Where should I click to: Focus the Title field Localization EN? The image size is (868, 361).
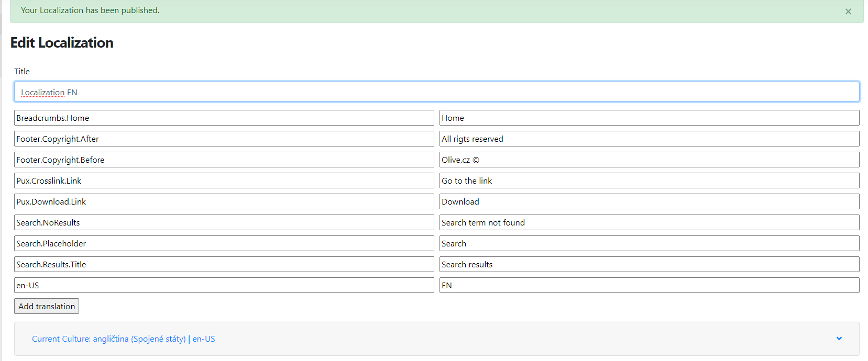tap(436, 92)
